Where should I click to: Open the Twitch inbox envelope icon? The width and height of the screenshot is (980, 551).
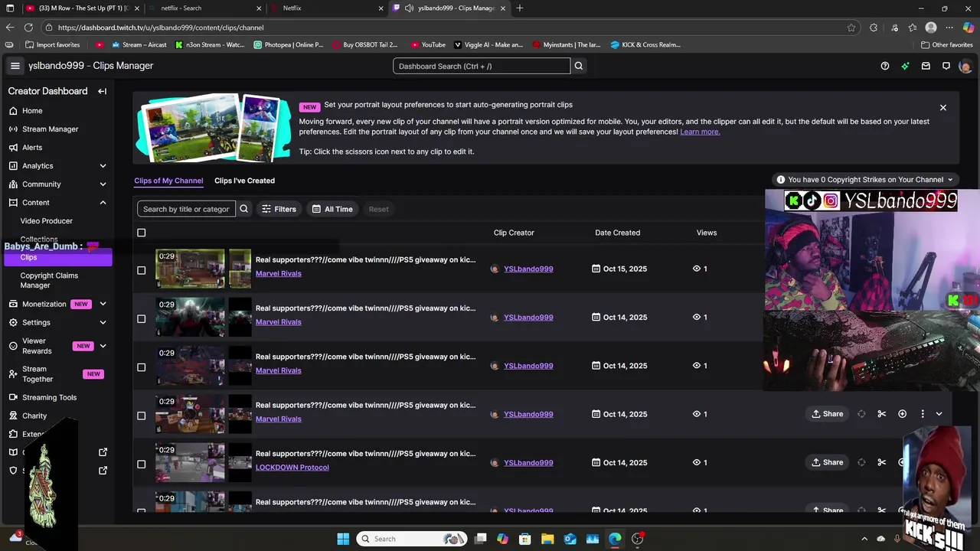coord(926,66)
